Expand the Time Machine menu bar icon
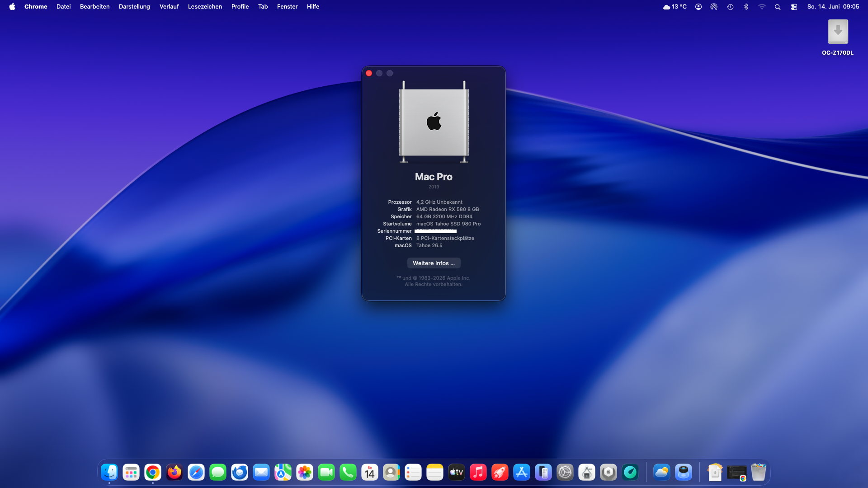Screen dimensions: 868x488 [730, 7]
